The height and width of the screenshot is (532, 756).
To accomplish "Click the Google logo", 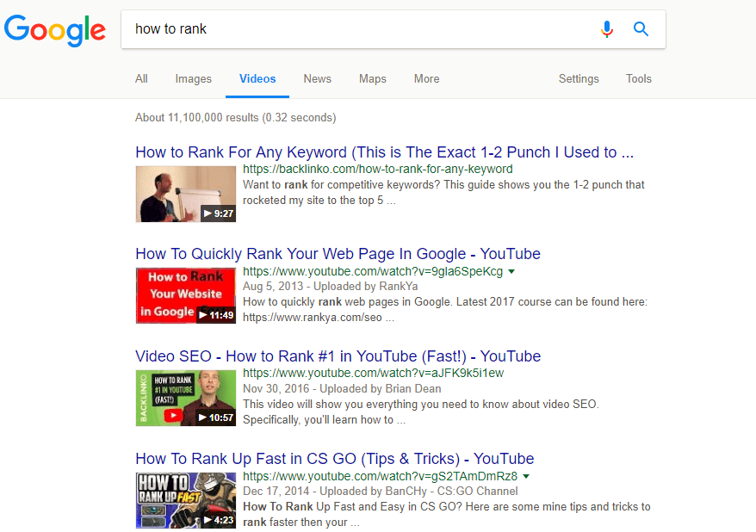I will point(55,30).
